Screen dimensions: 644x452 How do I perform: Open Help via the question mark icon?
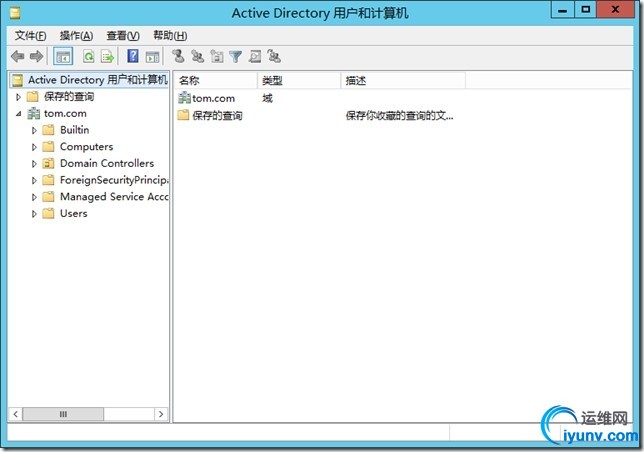tap(133, 56)
